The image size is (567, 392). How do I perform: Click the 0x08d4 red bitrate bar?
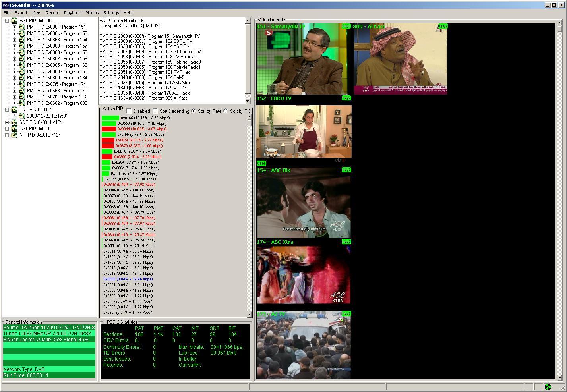click(x=109, y=129)
